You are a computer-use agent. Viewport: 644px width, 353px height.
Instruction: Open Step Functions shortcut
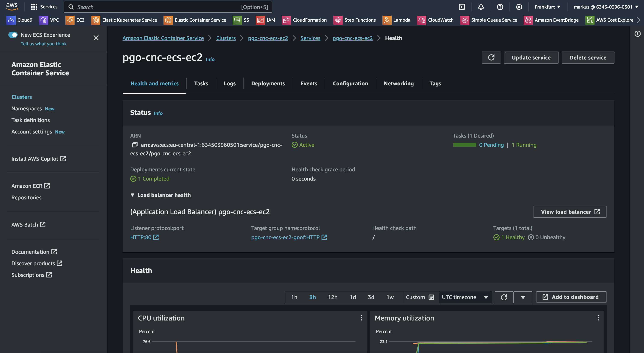pyautogui.click(x=355, y=20)
